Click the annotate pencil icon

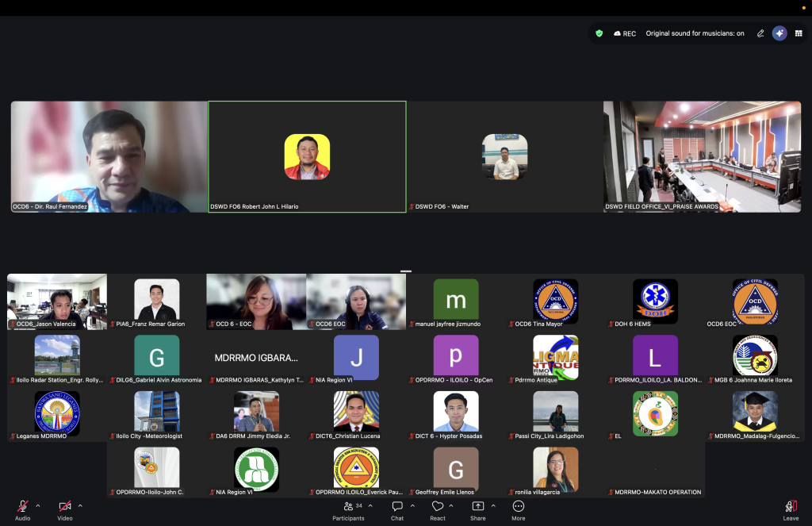click(x=760, y=33)
